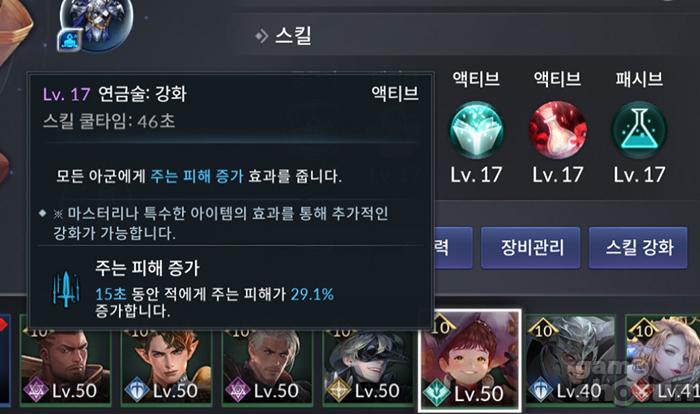Select the red-haired smiling hero Lv.50 thumbnail

pyautogui.click(x=470, y=360)
